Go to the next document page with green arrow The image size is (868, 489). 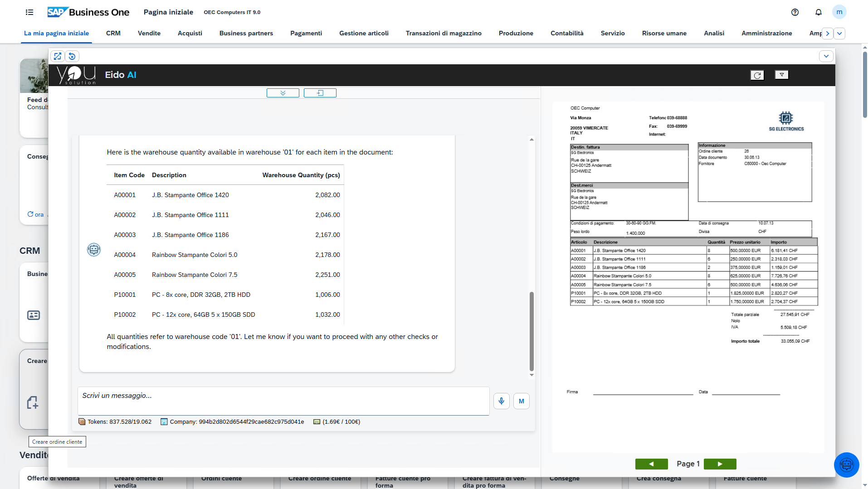point(720,464)
